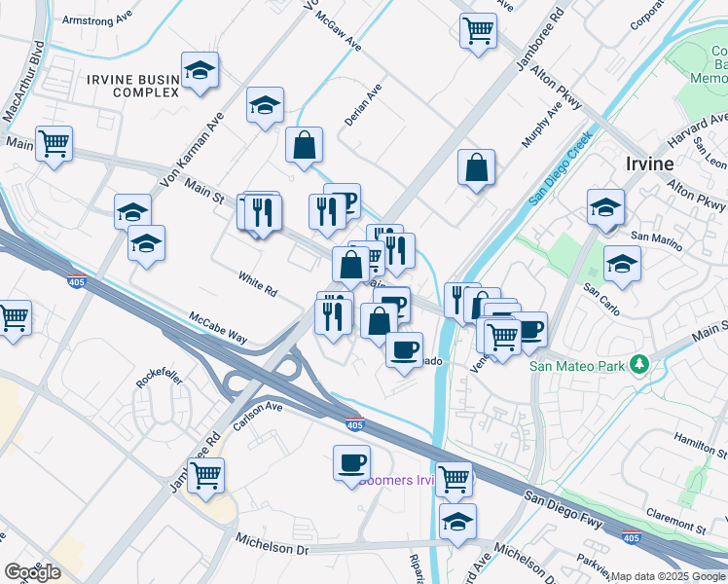Select the shopping cart marker at the left map edge

click(13, 318)
